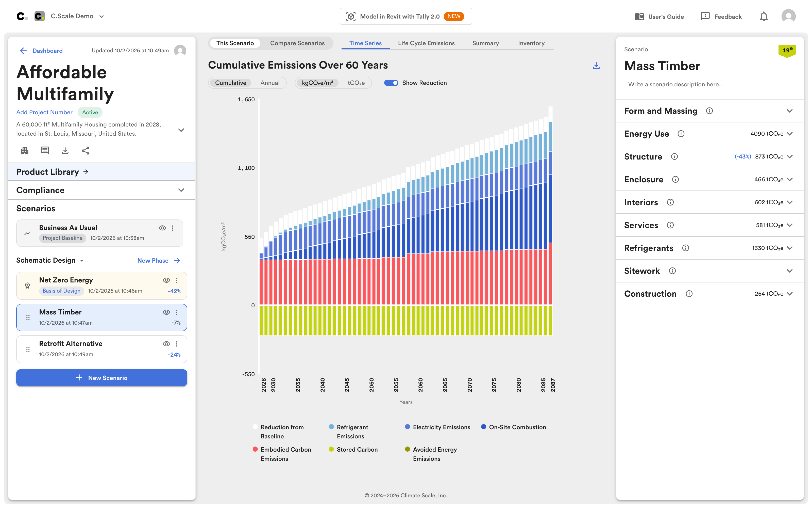Image resolution: width=812 pixels, height=508 pixels.
Task: Open the User's Guide
Action: tap(659, 17)
